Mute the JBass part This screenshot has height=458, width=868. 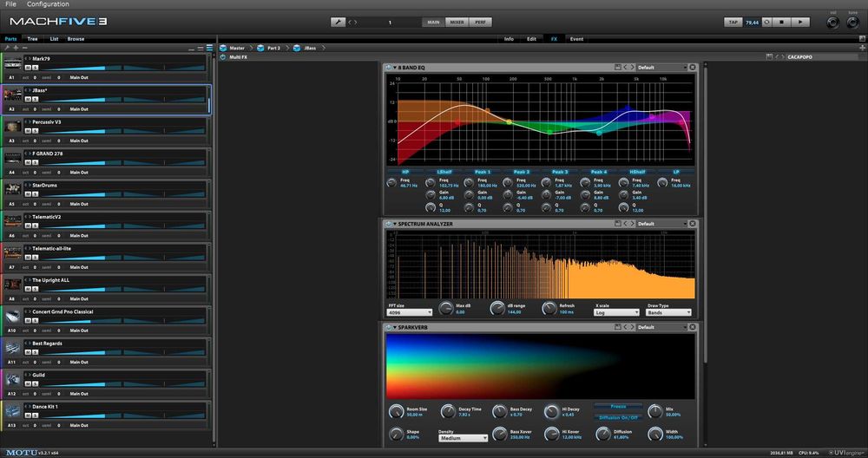coord(28,99)
